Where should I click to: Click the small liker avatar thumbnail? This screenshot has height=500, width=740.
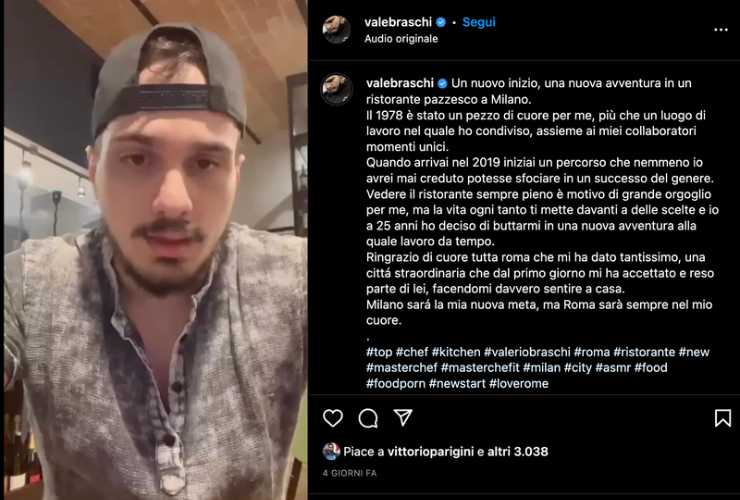point(331,451)
